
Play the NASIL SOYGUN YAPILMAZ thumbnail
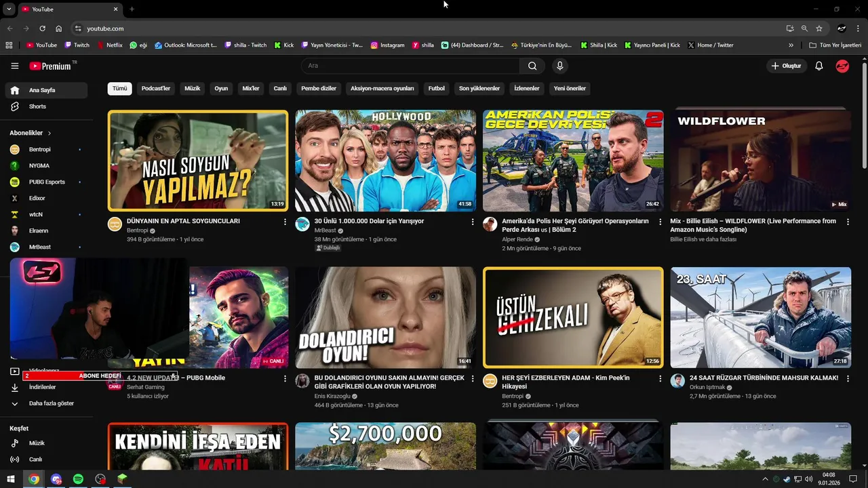198,161
